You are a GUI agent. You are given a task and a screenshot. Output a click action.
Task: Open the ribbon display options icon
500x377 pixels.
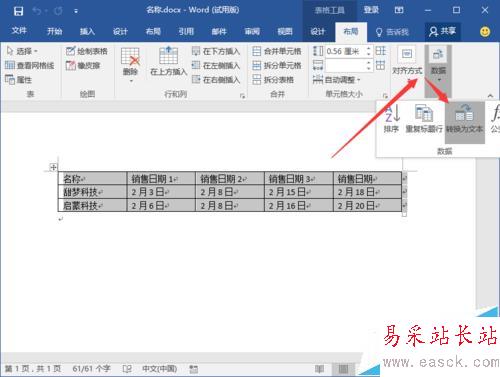tap(399, 10)
